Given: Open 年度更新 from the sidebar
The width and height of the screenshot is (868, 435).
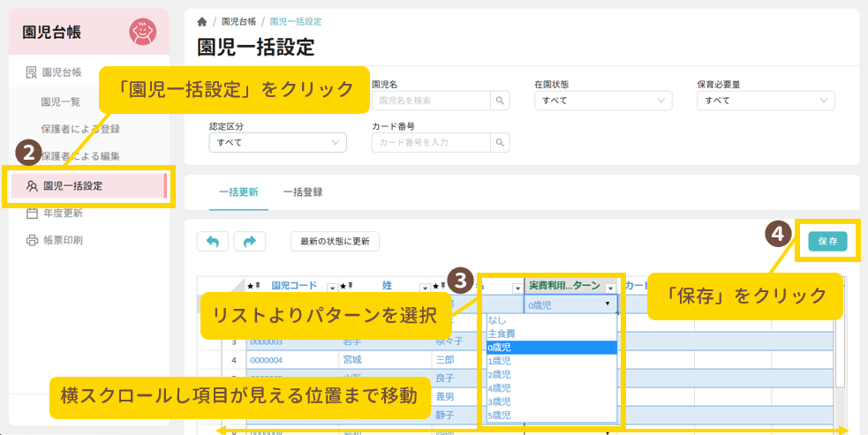Looking at the screenshot, I should pos(62,213).
